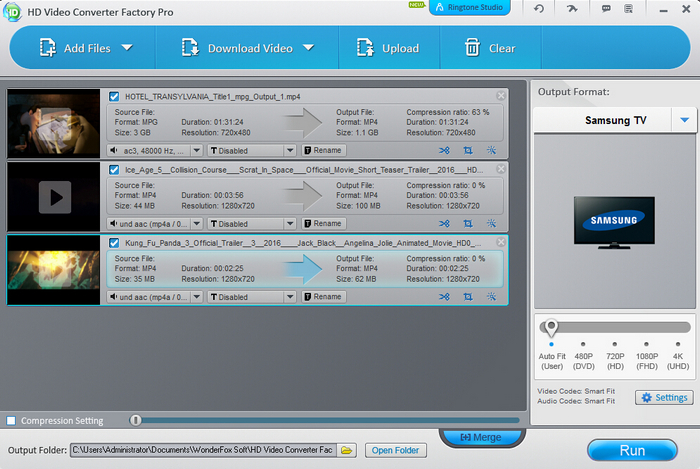Rename the HOTEL_TRANSYLVANIA output file
700x469 pixels.
[324, 150]
